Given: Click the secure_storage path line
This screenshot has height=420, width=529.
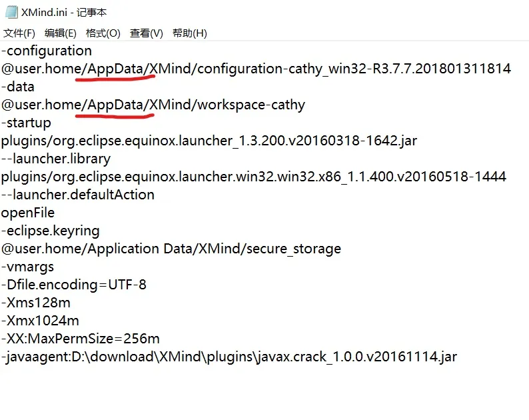Looking at the screenshot, I should [x=171, y=249].
